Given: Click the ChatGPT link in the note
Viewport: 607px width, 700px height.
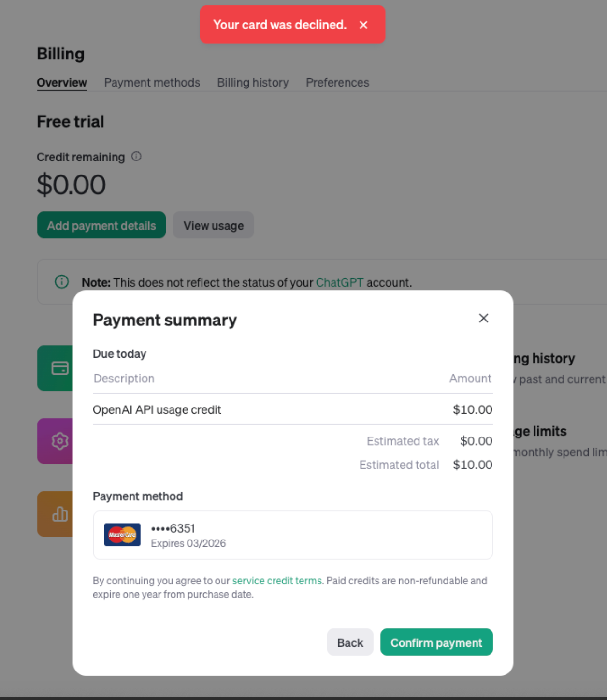Looking at the screenshot, I should (x=340, y=282).
